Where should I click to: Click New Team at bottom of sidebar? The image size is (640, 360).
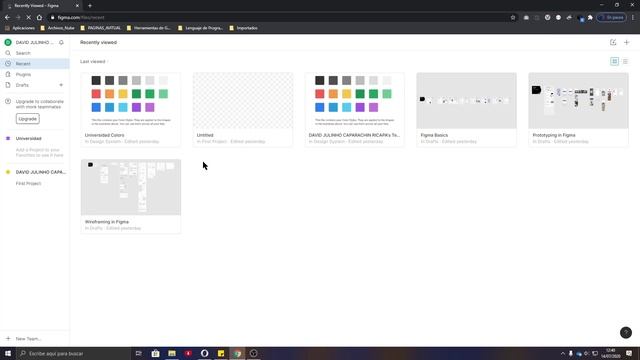[28, 339]
